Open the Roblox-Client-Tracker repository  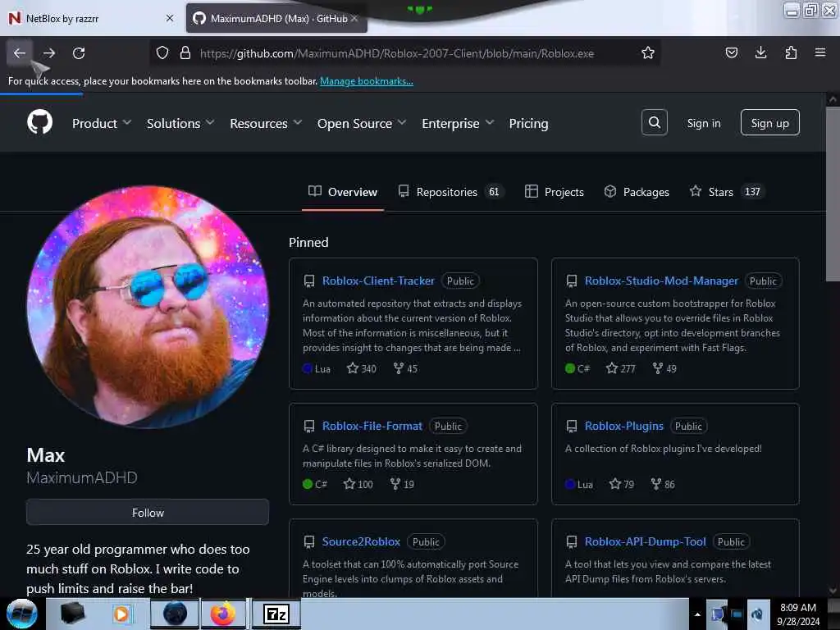point(378,281)
